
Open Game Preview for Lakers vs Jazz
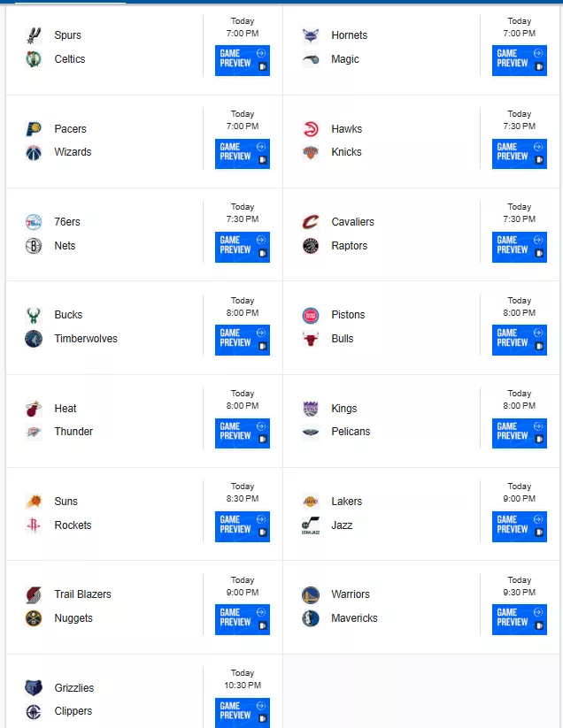tap(520, 526)
